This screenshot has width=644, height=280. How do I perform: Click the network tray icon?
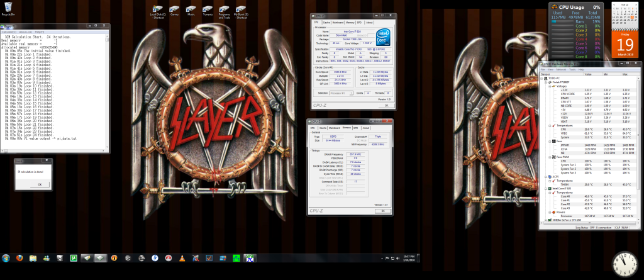pos(392,258)
